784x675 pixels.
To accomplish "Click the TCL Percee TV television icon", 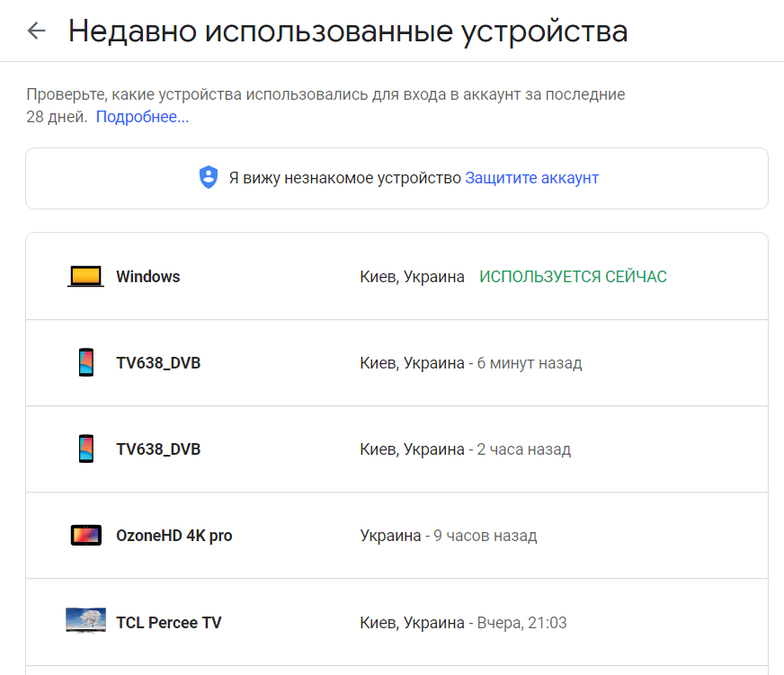I will tap(86, 621).
